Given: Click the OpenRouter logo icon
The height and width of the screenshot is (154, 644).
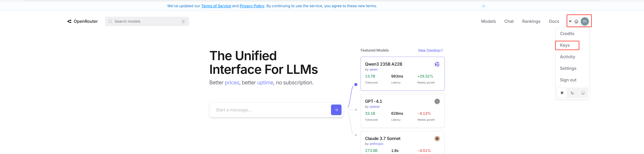Looking at the screenshot, I should tap(69, 22).
